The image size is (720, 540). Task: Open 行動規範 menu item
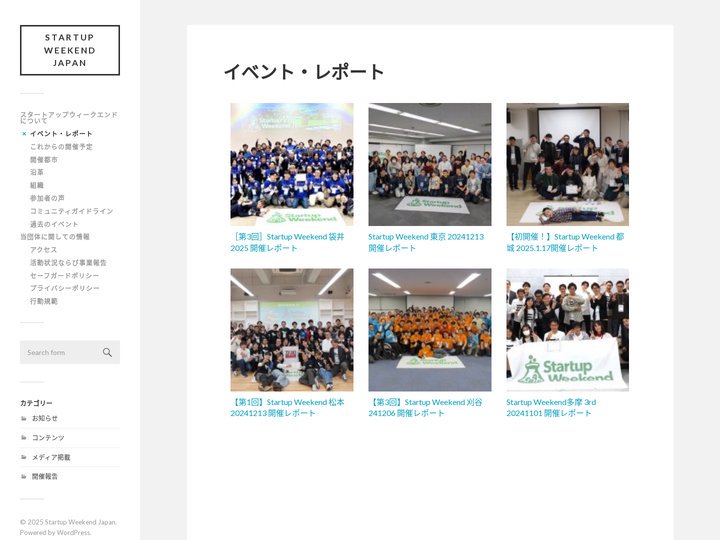(x=44, y=301)
